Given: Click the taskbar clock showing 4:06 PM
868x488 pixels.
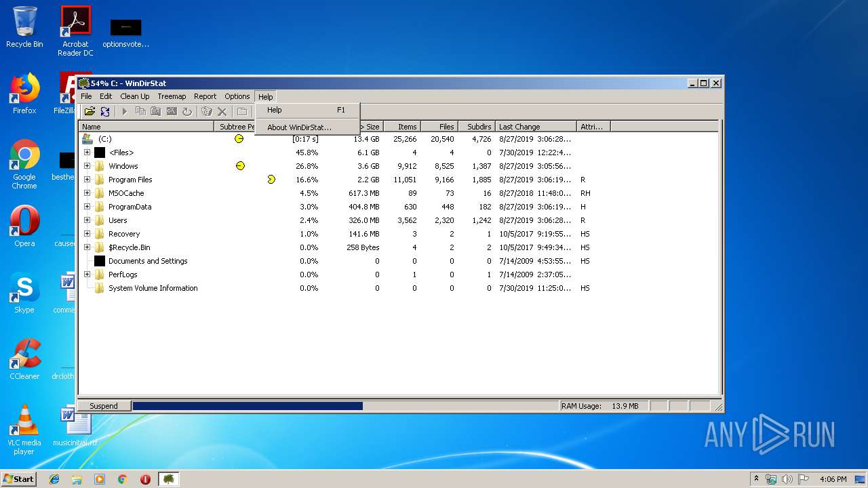Looking at the screenshot, I should pyautogui.click(x=833, y=479).
